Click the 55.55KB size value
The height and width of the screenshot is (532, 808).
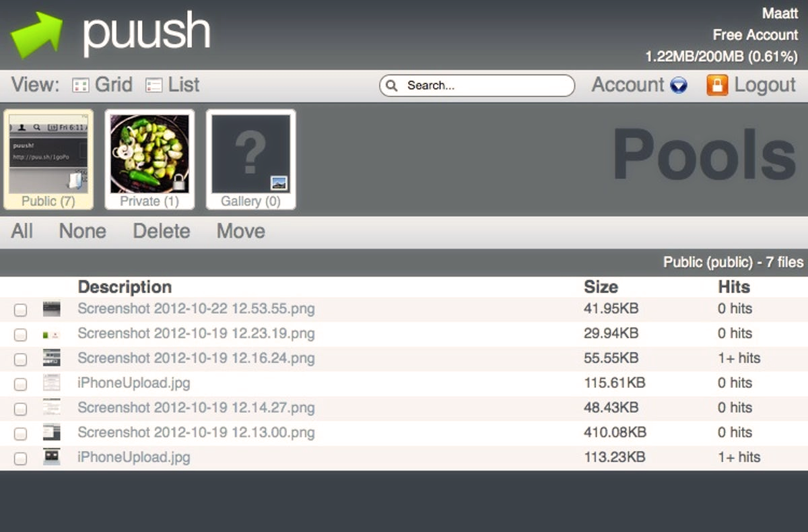tap(611, 358)
